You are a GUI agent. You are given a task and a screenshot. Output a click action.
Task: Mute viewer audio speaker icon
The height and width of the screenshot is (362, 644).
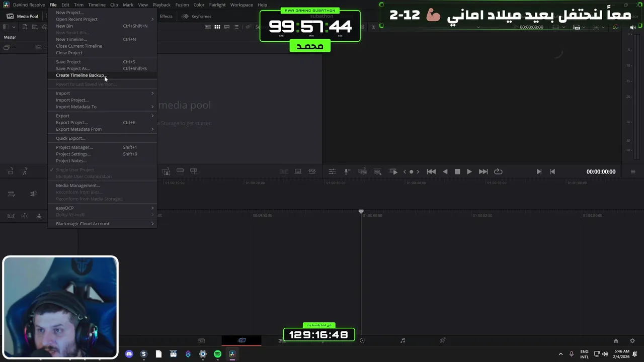click(633, 27)
